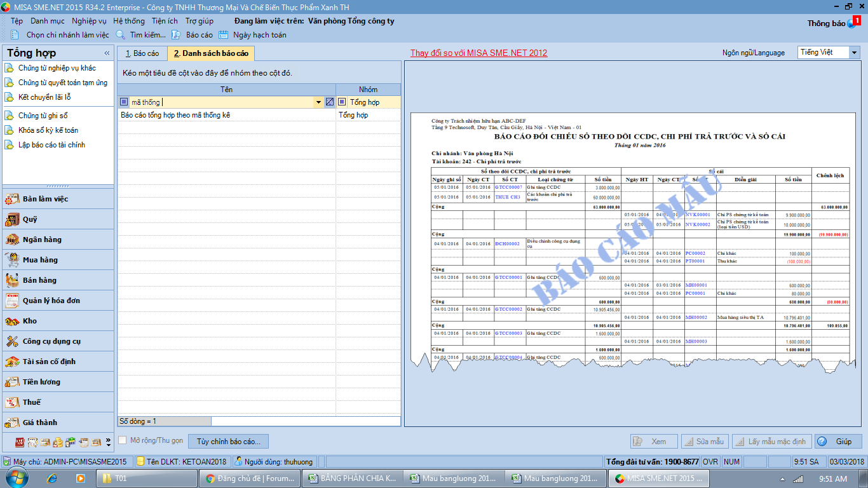
Task: Click Internet Explorer icon on the taskbar
Action: click(x=52, y=478)
